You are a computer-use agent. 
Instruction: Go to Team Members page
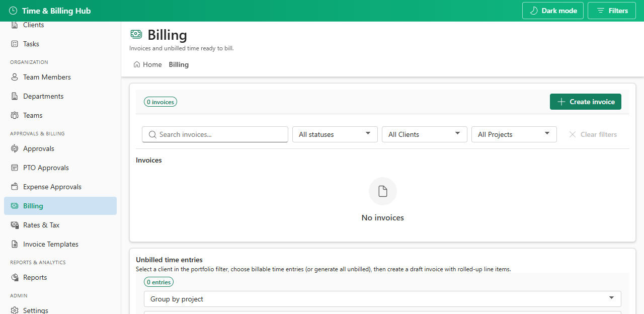point(60,77)
